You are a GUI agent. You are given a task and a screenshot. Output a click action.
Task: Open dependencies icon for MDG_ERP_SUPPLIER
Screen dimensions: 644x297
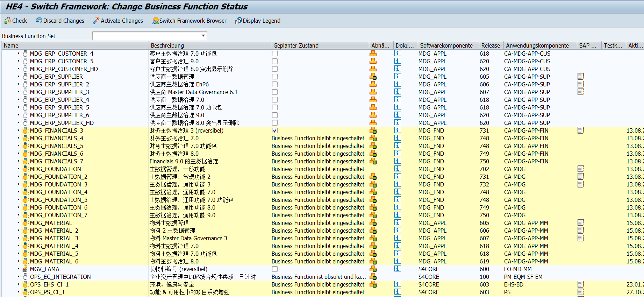pos(373,77)
